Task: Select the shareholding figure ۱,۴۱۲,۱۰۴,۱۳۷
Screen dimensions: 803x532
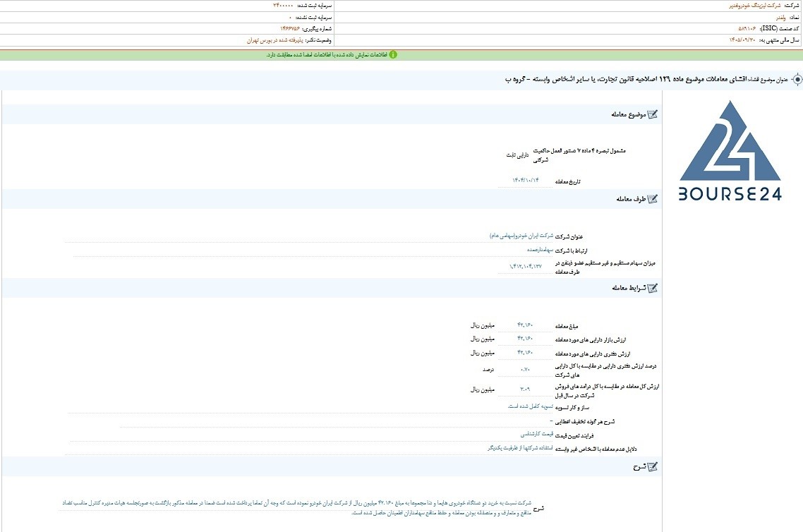Action: click(526, 266)
